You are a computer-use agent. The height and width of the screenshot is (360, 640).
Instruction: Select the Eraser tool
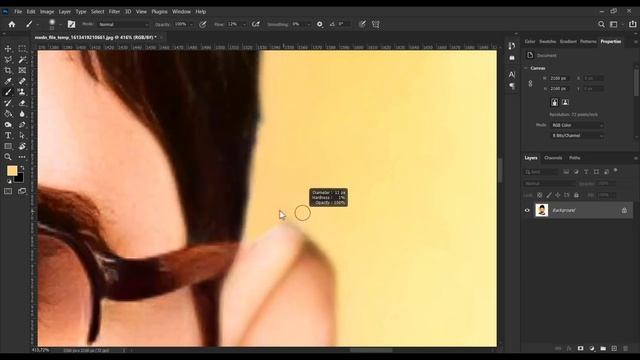(x=22, y=103)
